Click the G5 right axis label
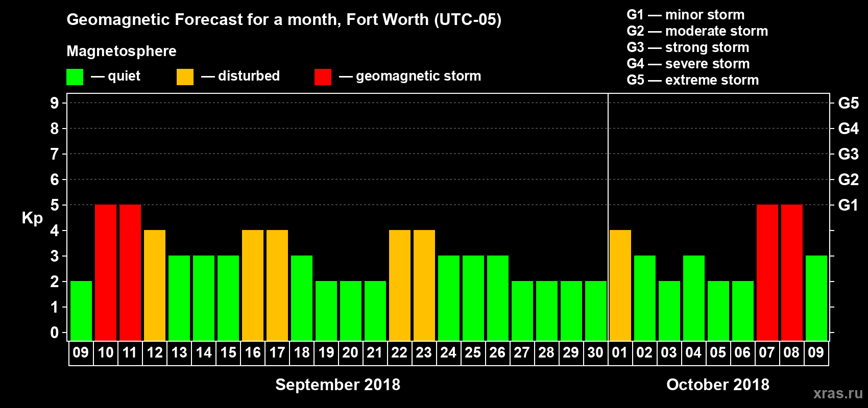Viewport: 868px width, 408px height. click(849, 103)
